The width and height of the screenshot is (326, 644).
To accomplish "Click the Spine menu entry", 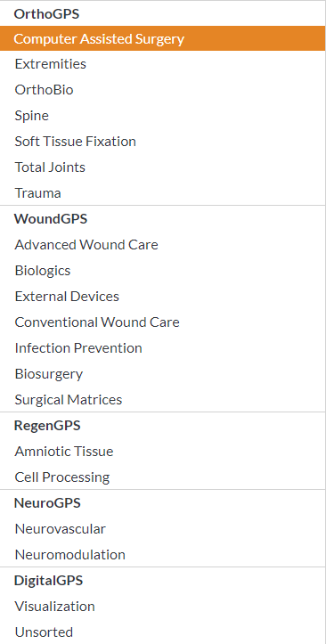I will tap(163, 116).
